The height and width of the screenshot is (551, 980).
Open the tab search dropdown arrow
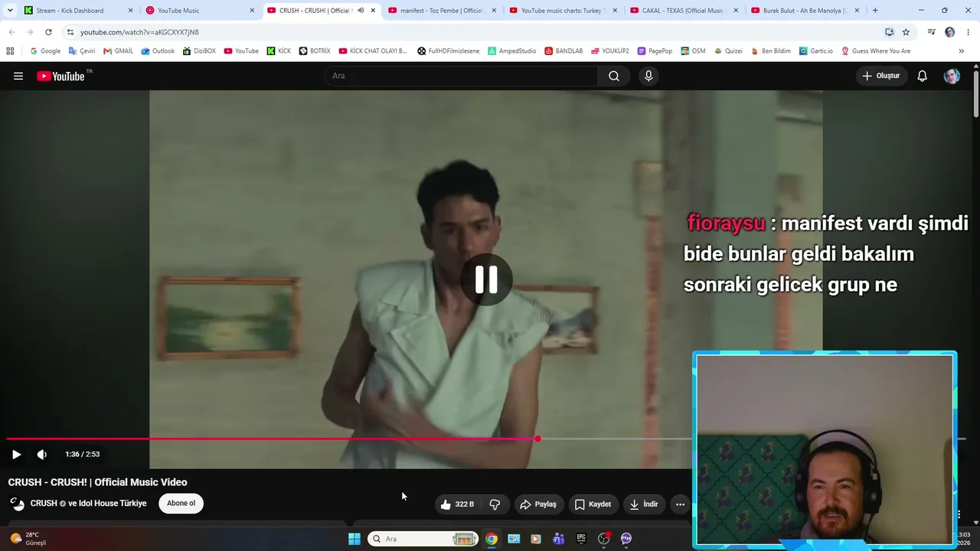click(x=10, y=11)
